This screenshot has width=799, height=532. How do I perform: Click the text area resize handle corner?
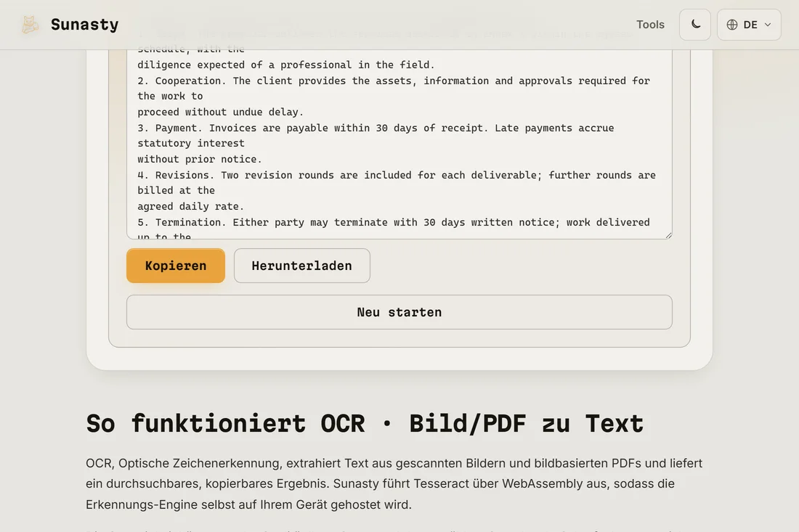coord(668,235)
